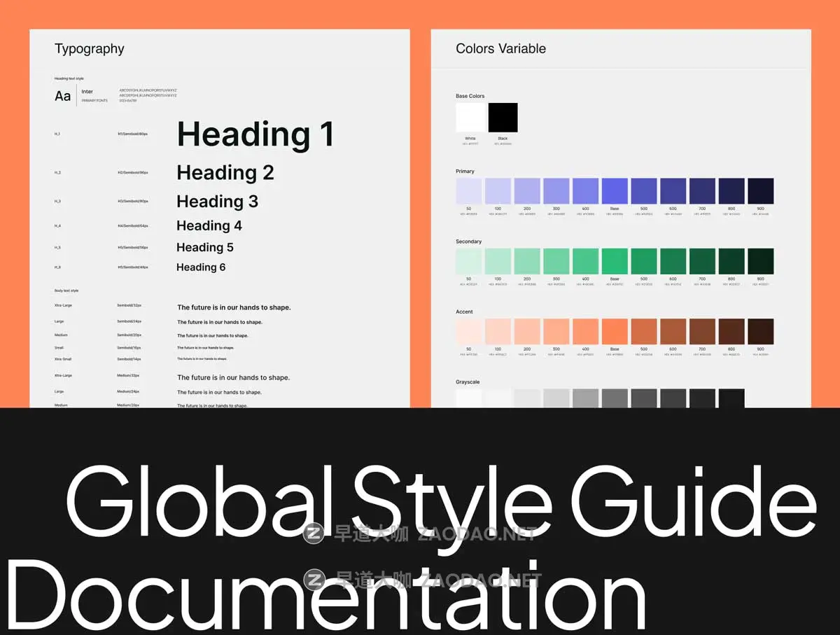Viewport: 840px width, 635px height.
Task: Click the Z watermark logo beside ZAODAO.NET on the Global Style Guide line
Action: click(x=314, y=534)
